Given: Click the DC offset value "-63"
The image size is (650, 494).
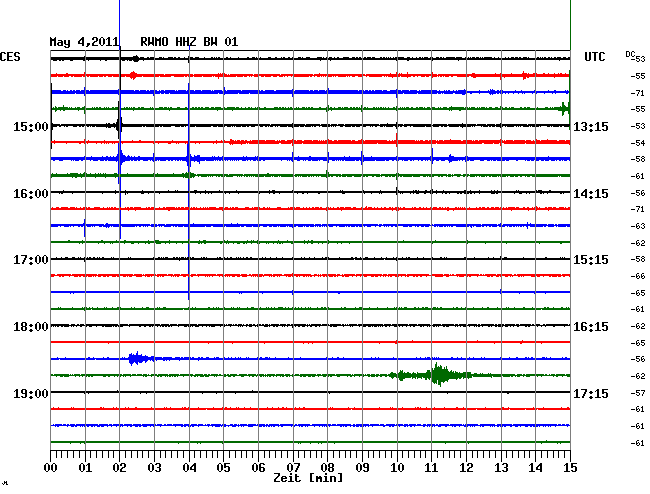Looking at the screenshot, I should (x=638, y=226).
